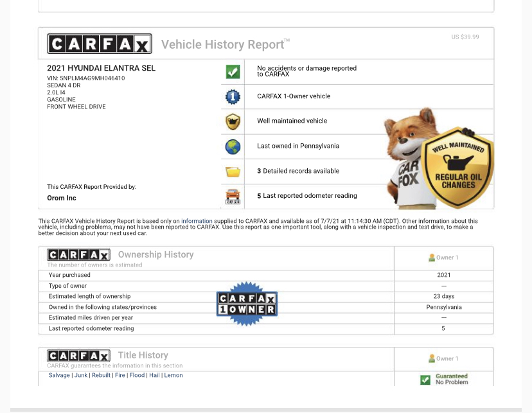Open the Lemon title link
This screenshot has height=413, width=532.
(173, 375)
